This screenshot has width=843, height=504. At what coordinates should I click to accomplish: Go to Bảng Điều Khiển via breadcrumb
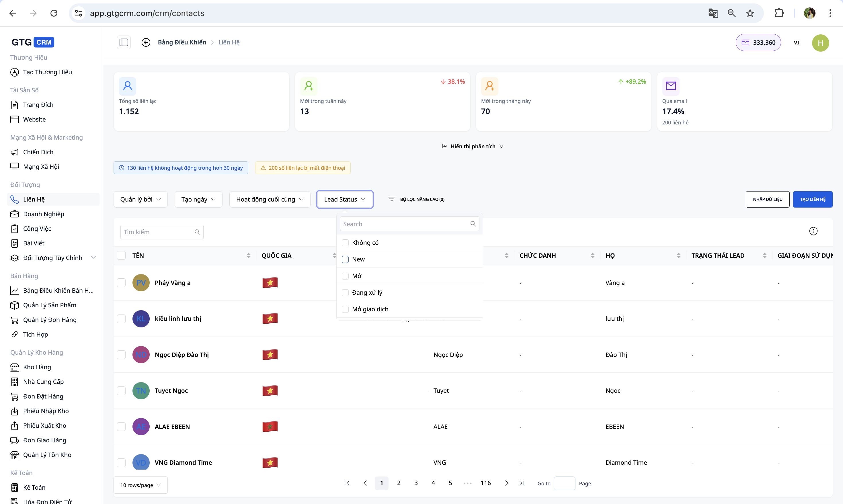182,42
